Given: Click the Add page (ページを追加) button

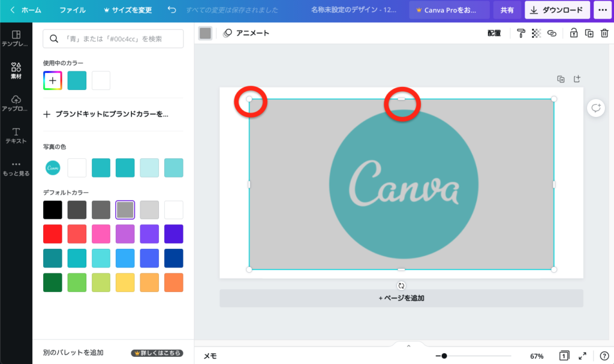Looking at the screenshot, I should 401,298.
